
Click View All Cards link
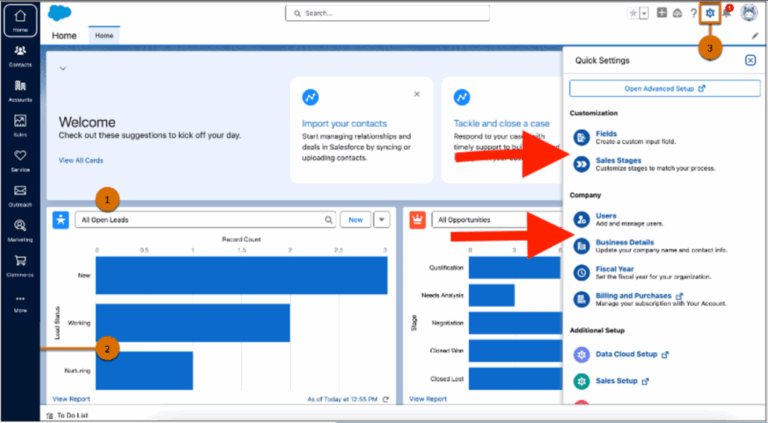tap(81, 160)
